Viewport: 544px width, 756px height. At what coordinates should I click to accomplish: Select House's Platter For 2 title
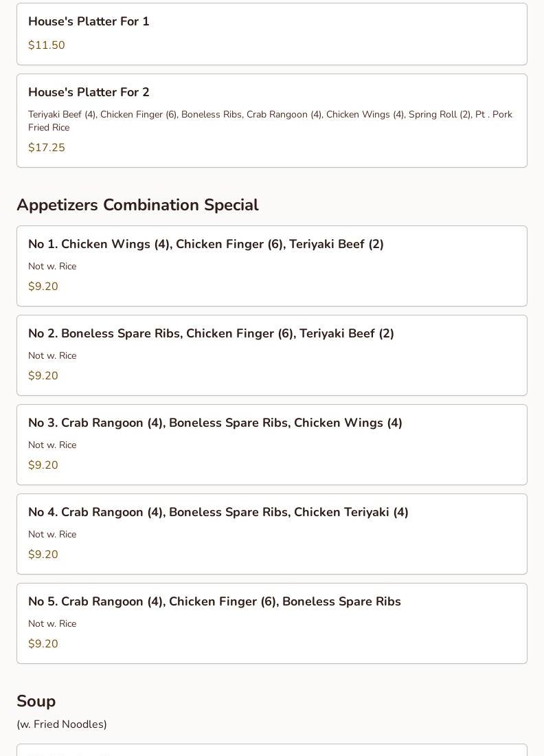pyautogui.click(x=89, y=92)
